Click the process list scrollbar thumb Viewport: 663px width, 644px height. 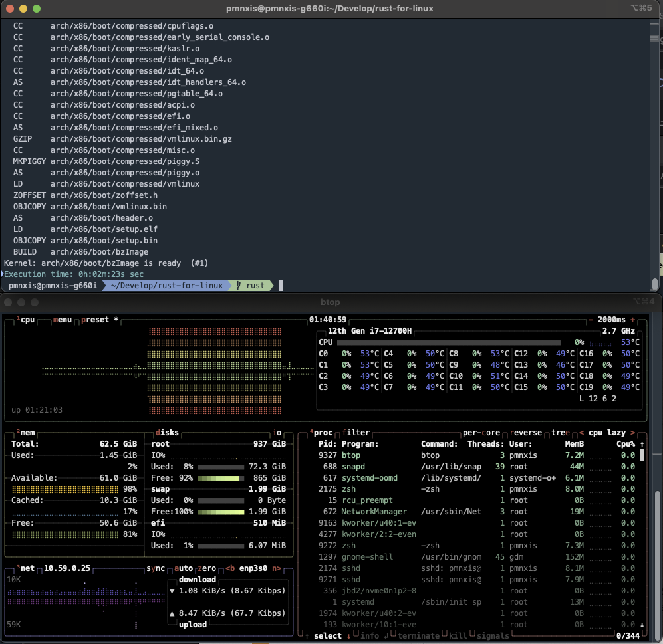pos(642,455)
